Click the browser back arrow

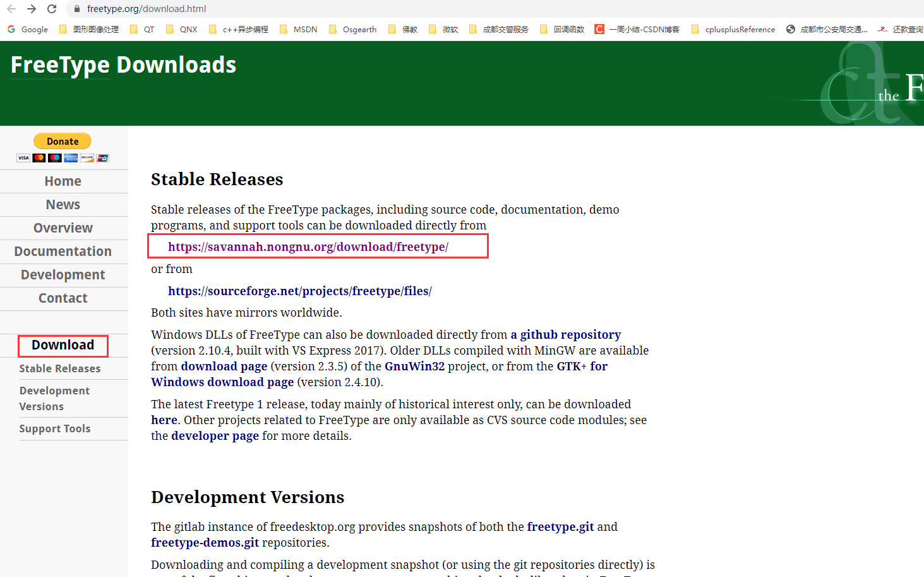11,9
